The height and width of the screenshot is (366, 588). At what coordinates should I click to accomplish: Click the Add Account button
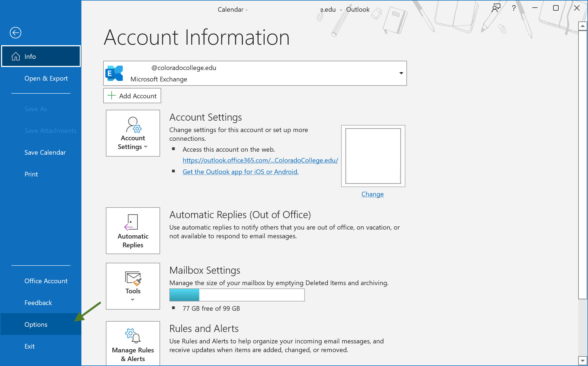(x=132, y=96)
